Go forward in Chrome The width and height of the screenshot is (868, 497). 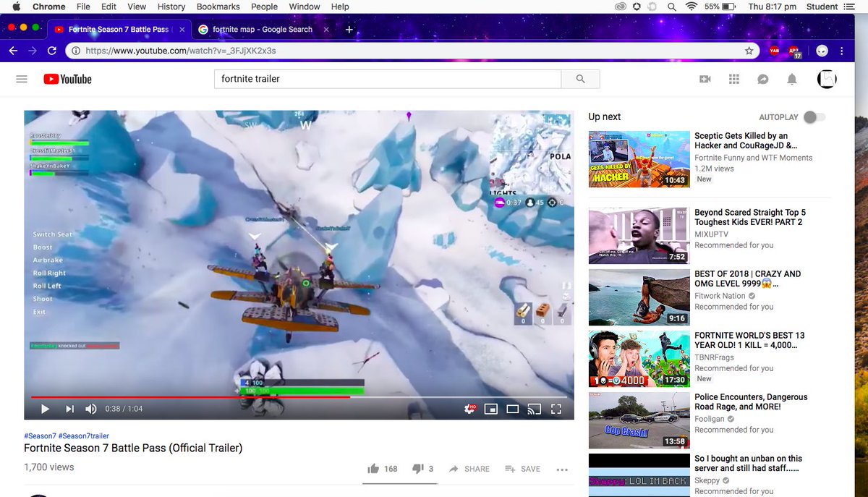click(32, 51)
